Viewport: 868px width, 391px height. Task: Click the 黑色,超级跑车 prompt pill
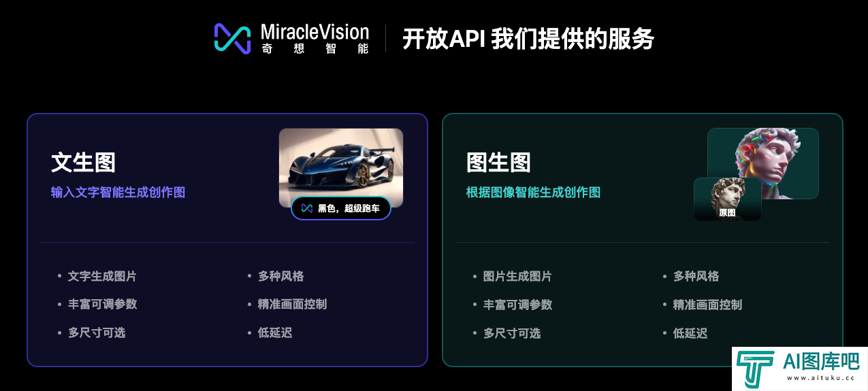click(x=341, y=208)
